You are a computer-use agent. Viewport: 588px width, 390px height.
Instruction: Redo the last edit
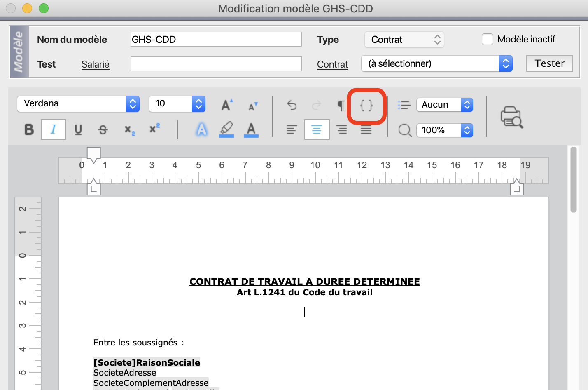click(x=316, y=105)
